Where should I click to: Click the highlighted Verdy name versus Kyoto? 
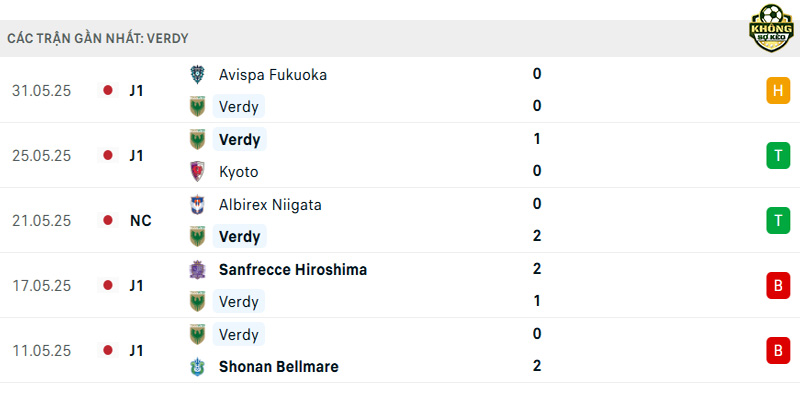(239, 139)
